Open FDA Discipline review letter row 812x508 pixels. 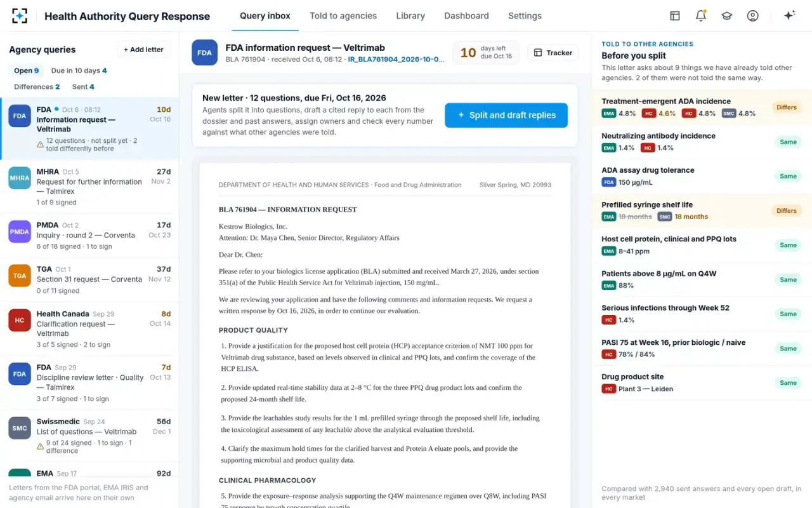89,382
